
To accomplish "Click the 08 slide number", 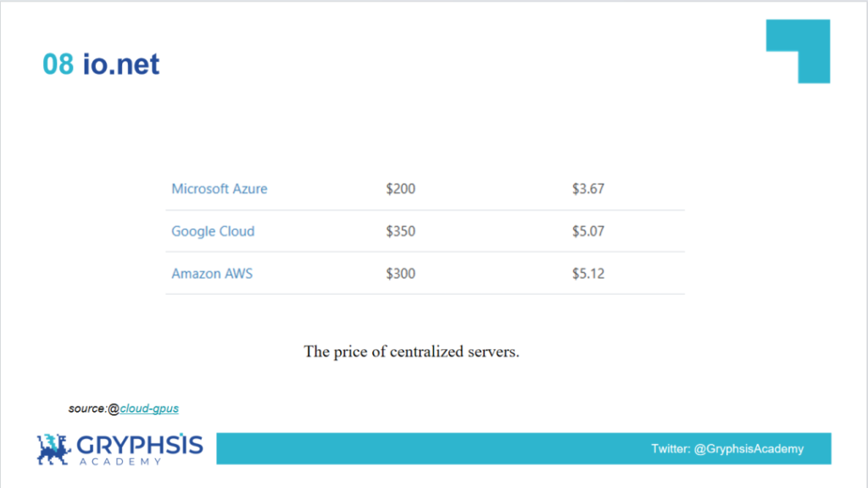I will (x=58, y=64).
